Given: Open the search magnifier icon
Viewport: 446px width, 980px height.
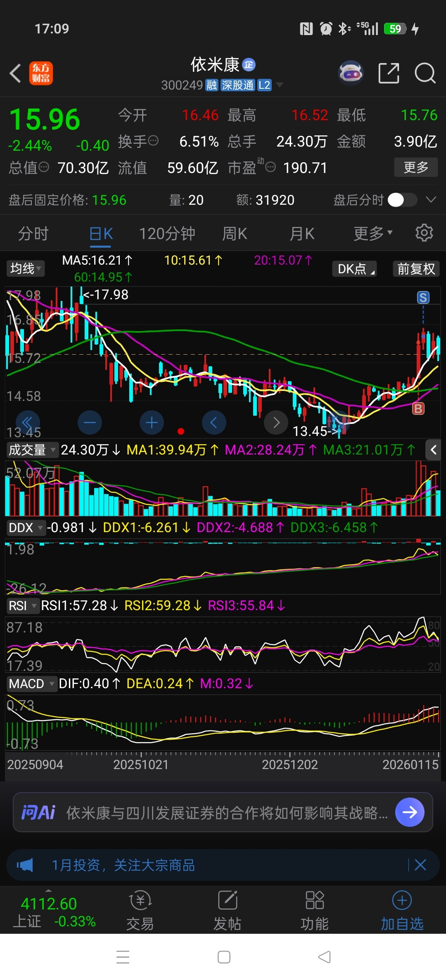Looking at the screenshot, I should (425, 73).
